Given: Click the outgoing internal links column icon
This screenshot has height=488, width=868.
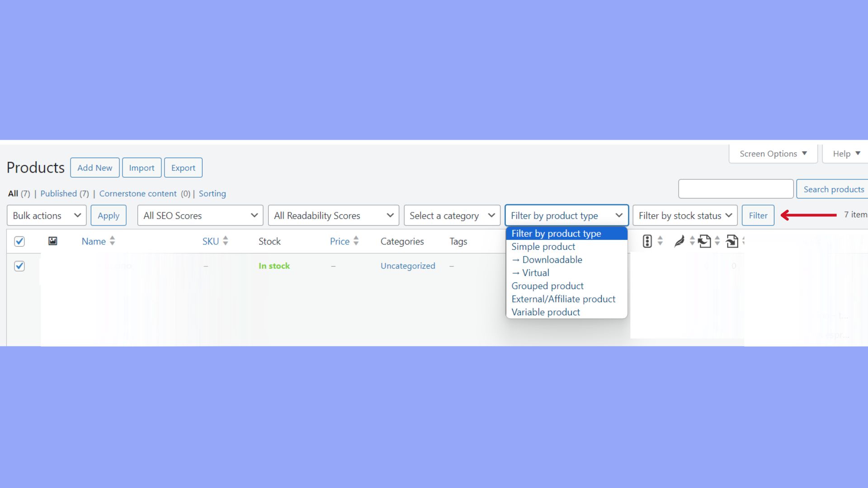Looking at the screenshot, I should pyautogui.click(x=704, y=241).
